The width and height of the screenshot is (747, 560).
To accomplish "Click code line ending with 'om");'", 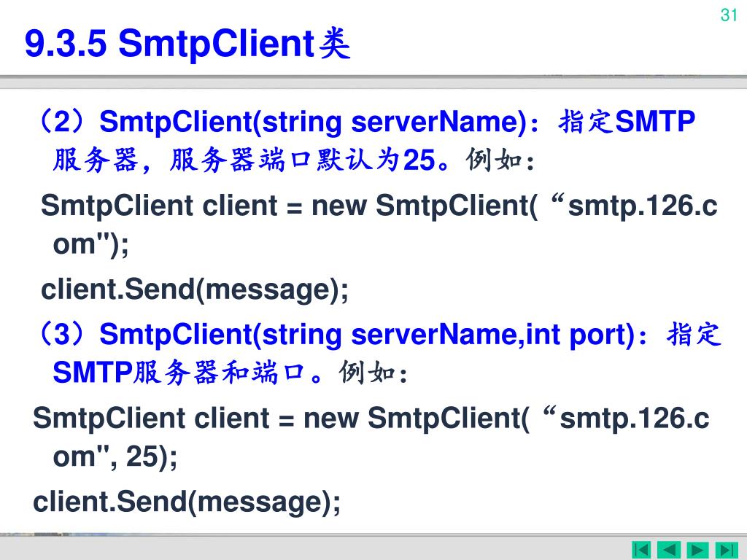I will coord(90,245).
